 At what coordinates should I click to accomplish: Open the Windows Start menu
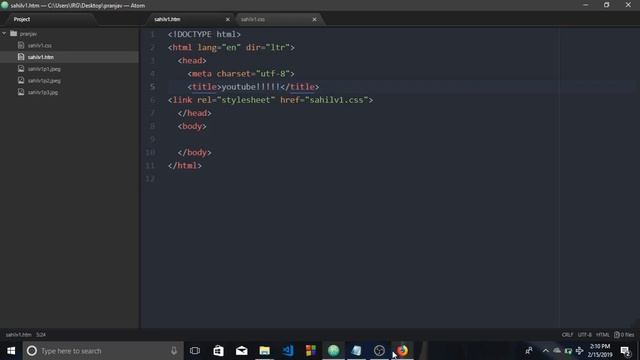point(11,351)
